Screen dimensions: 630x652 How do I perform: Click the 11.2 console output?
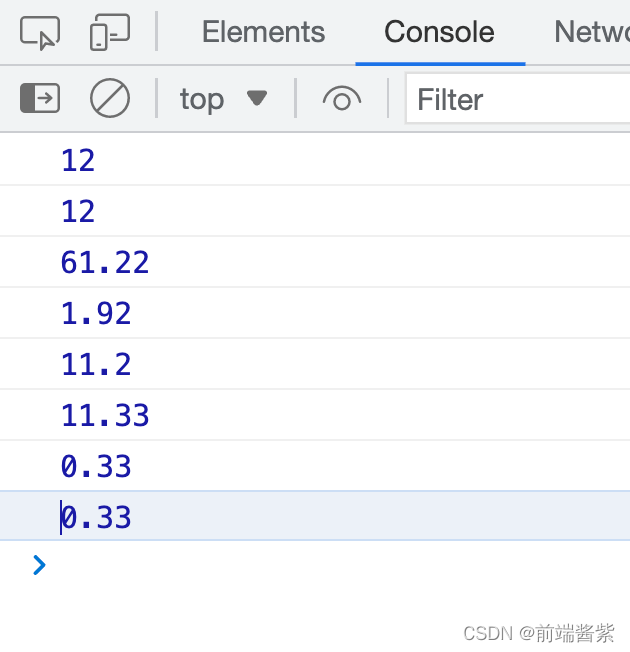click(96, 364)
